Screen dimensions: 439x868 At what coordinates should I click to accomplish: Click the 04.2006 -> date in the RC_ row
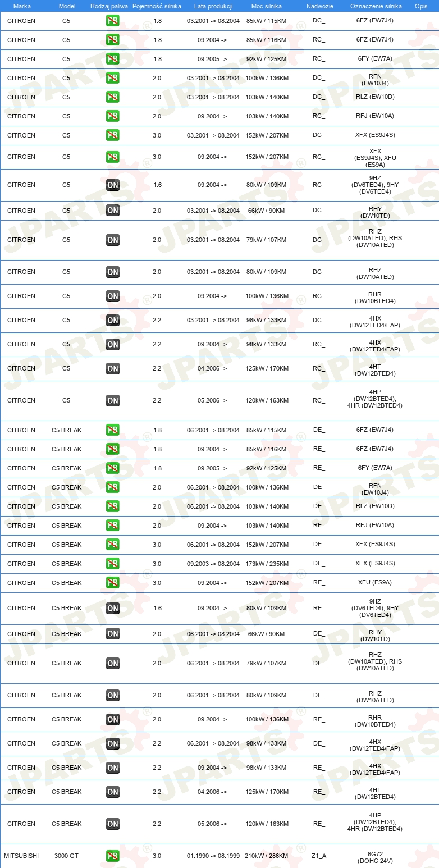[212, 368]
